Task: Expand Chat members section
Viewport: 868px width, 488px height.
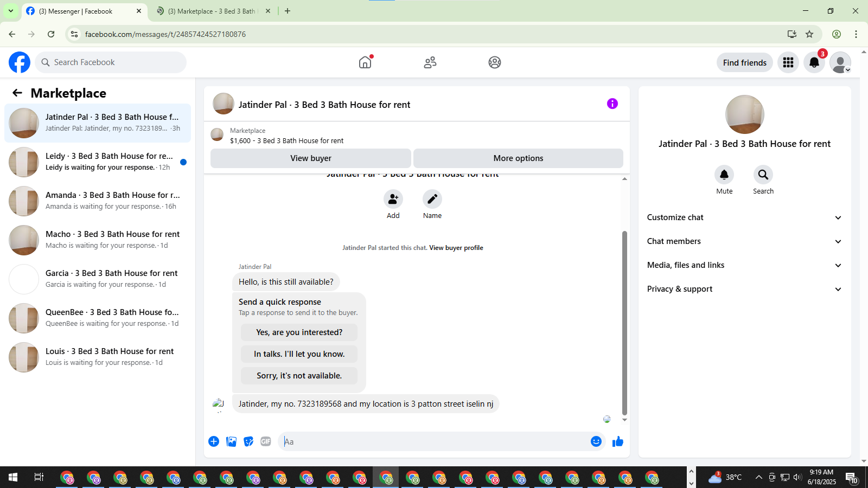Action: pos(744,241)
